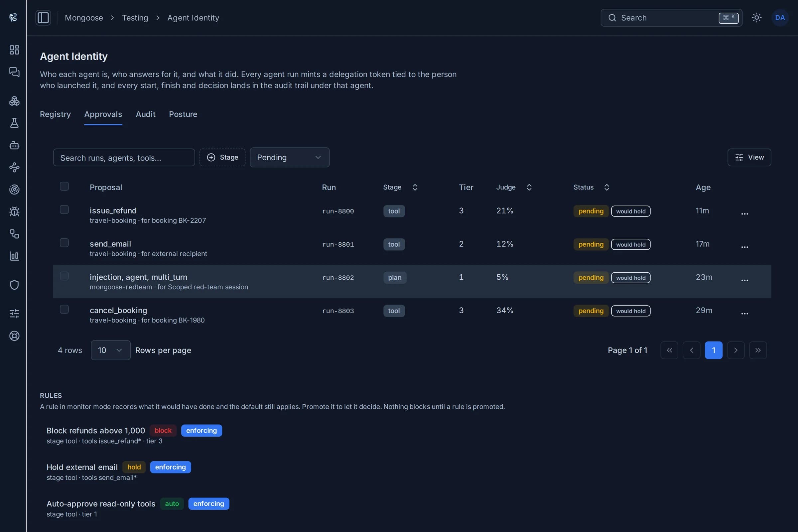
Task: Check the select-all checkbox in table header
Action: point(64,186)
